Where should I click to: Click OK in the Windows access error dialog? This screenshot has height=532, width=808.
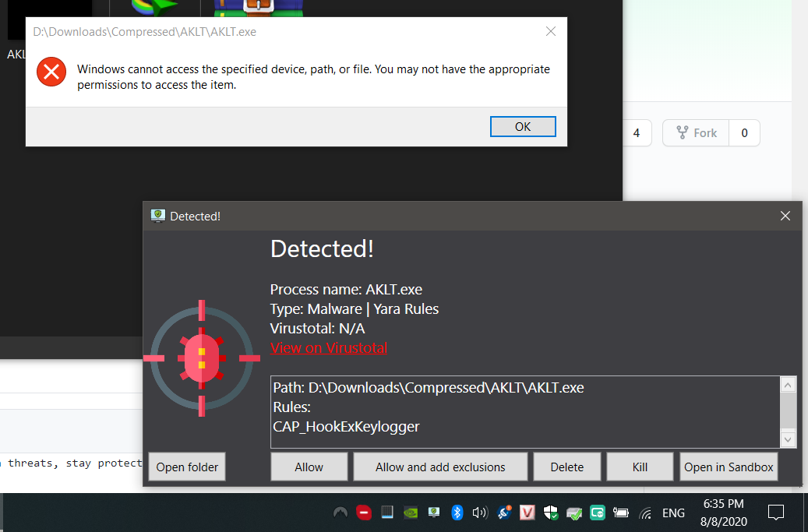coord(523,127)
